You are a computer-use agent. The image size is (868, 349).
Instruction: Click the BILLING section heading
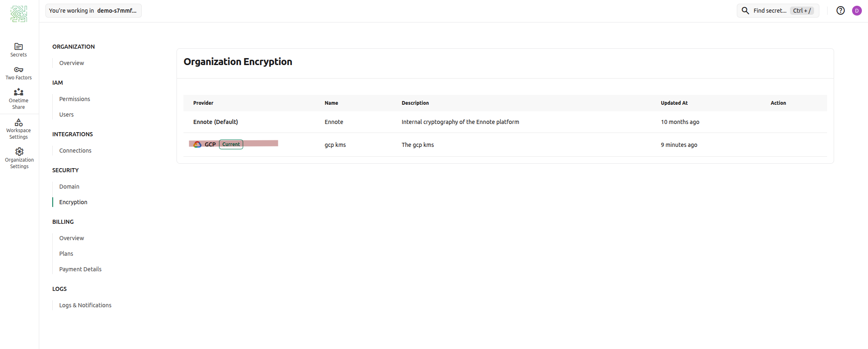63,222
